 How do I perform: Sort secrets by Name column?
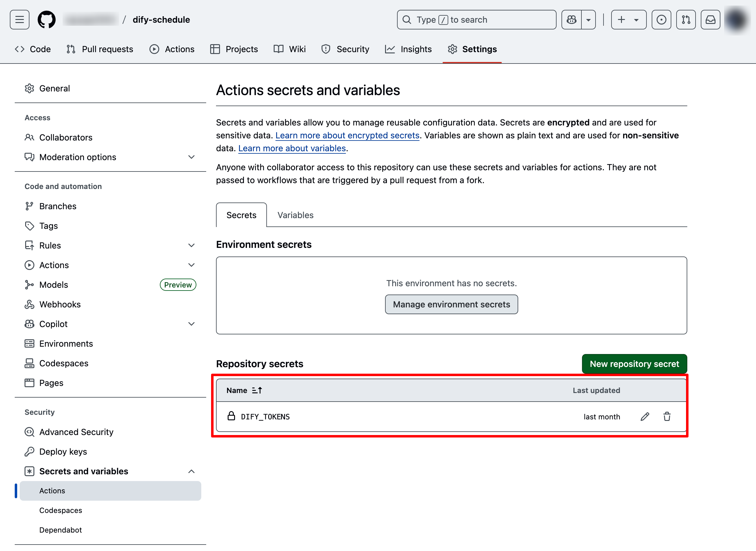pyautogui.click(x=245, y=390)
